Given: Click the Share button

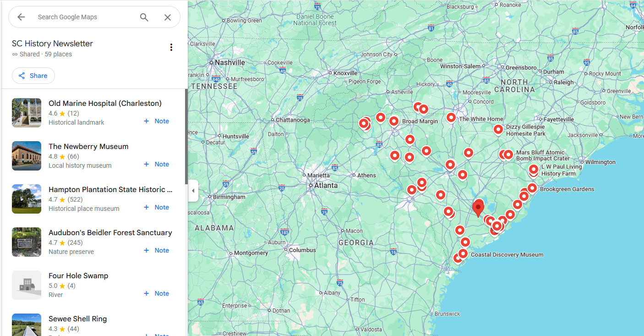Looking at the screenshot, I should coord(33,76).
